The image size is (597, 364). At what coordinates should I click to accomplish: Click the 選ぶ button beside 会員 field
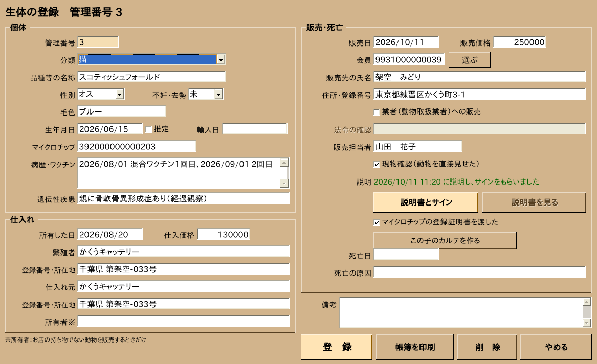tap(470, 60)
